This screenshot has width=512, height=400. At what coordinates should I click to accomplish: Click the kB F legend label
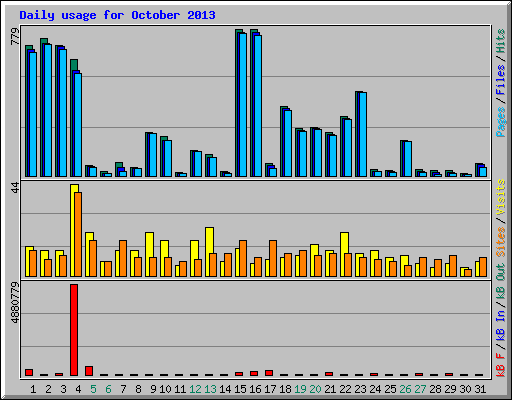(x=501, y=365)
